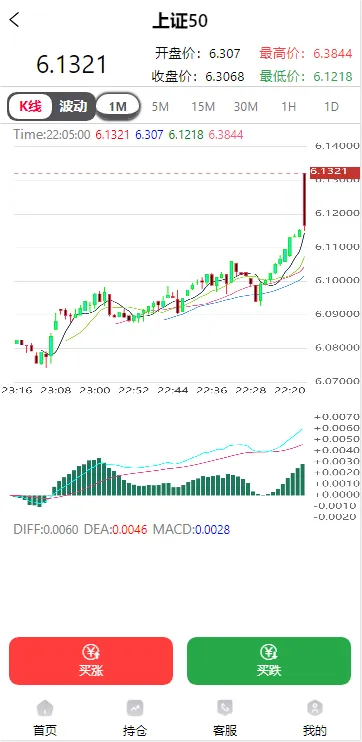
Task: Click the Time:22:05:00 readout
Action: click(x=52, y=135)
